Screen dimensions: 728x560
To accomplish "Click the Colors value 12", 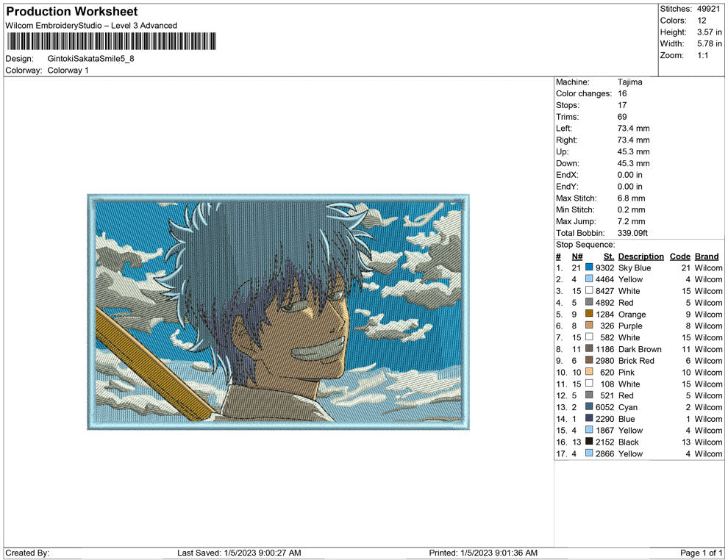I will 702,21.
